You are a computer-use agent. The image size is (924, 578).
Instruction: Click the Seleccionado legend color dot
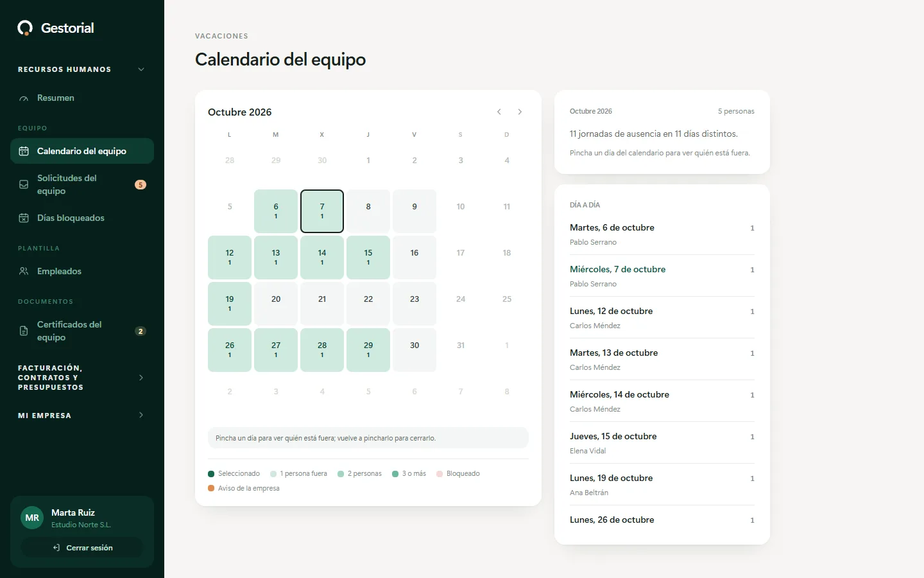click(x=211, y=474)
